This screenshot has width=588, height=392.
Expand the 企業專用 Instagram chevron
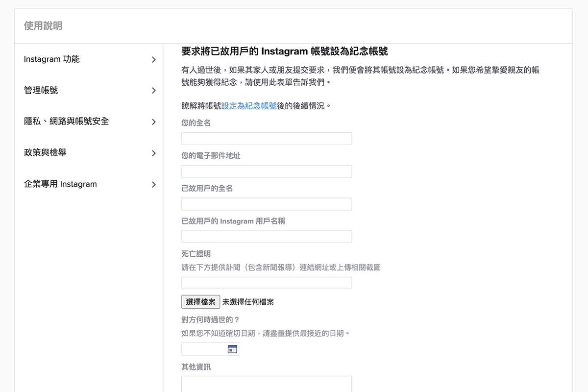point(153,184)
